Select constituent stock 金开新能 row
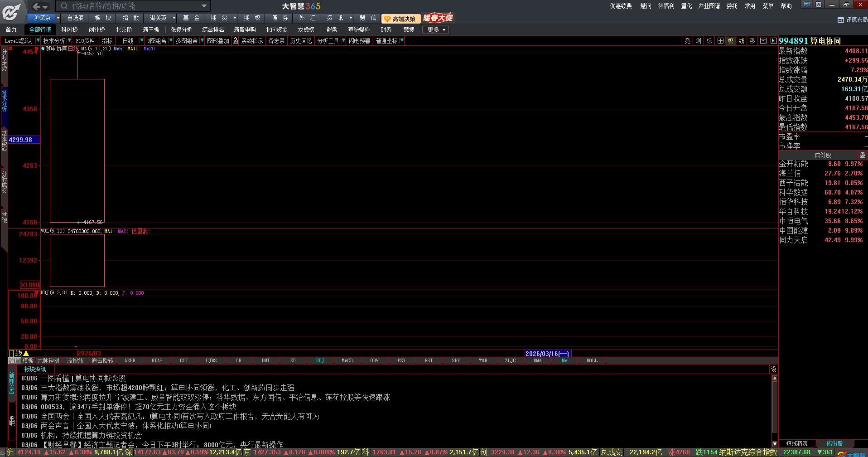 point(823,164)
